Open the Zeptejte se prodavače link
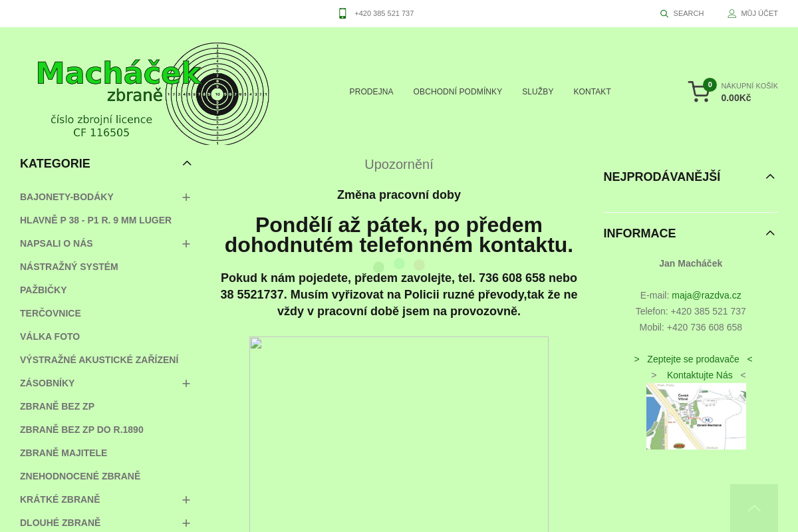This screenshot has height=532, width=798. click(693, 359)
